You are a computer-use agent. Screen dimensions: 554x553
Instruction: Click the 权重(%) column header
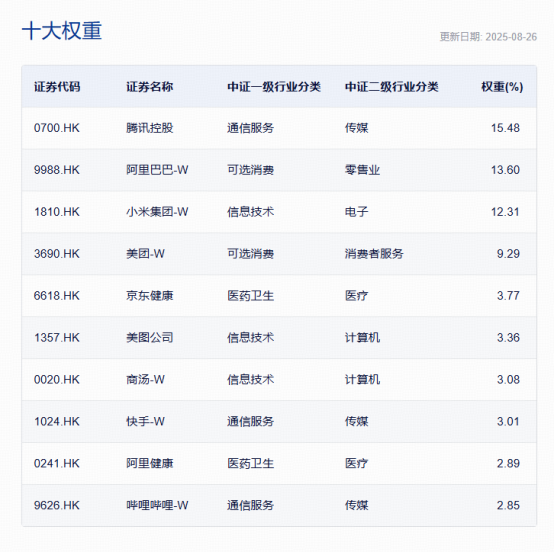[x=502, y=87]
